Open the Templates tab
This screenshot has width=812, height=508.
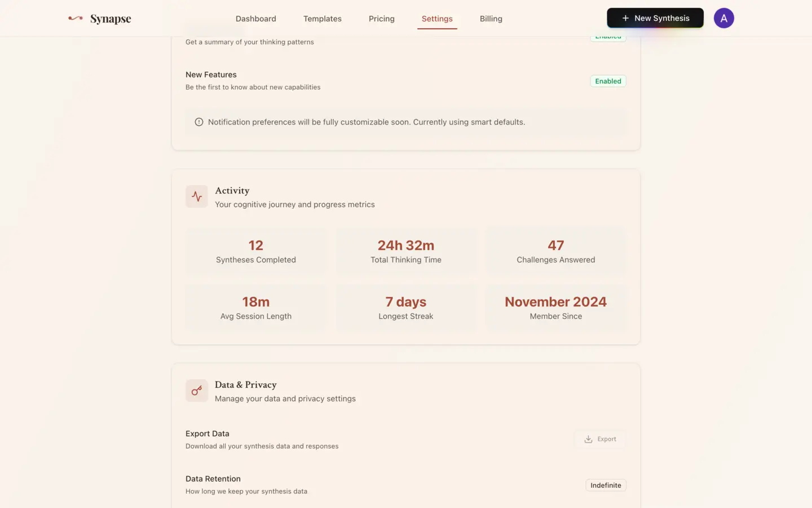point(323,19)
